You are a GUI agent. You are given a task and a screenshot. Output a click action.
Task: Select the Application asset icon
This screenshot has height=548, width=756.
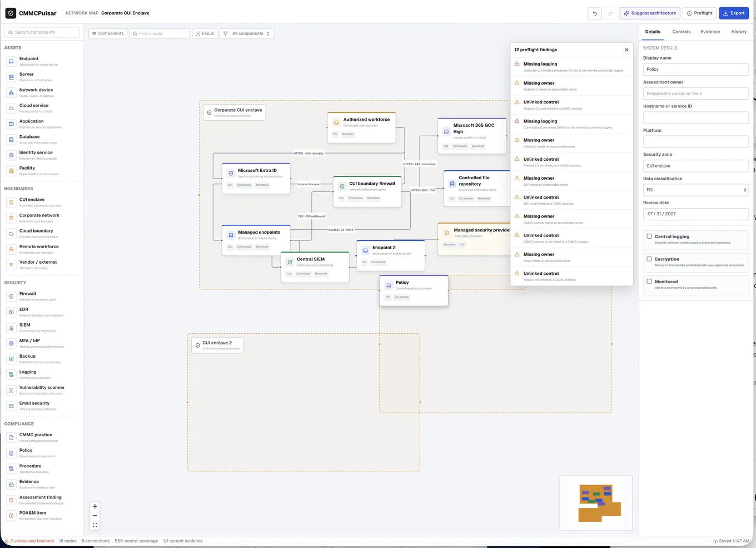click(11, 124)
